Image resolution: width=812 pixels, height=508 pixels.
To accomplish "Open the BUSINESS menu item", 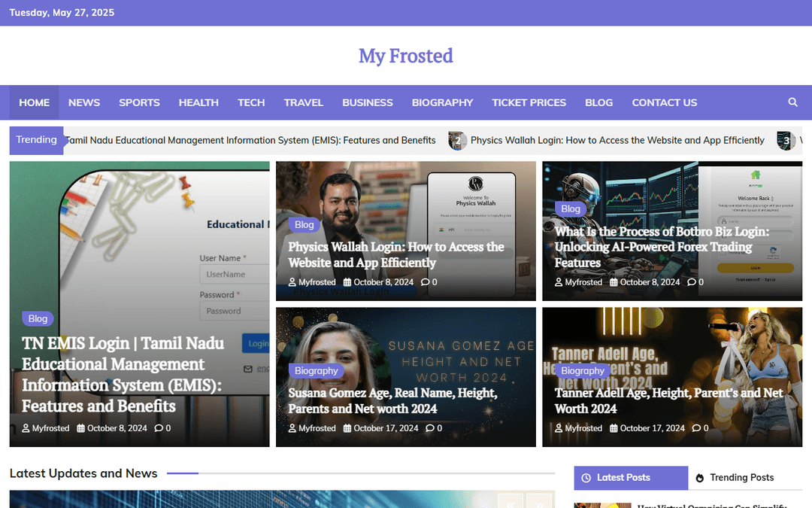I will [368, 102].
